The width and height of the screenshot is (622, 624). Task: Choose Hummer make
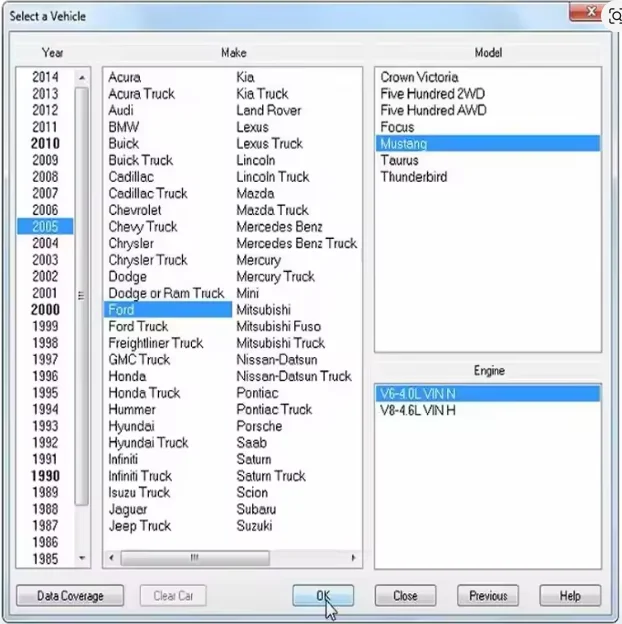coord(132,409)
